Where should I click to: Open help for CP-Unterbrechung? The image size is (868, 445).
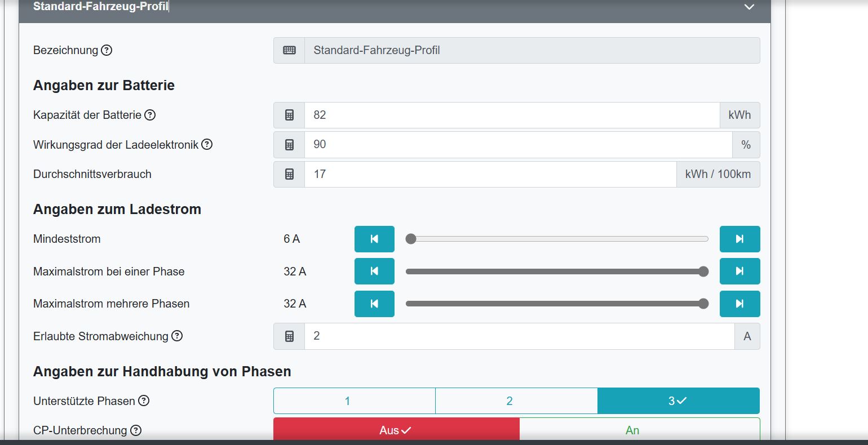(x=136, y=430)
